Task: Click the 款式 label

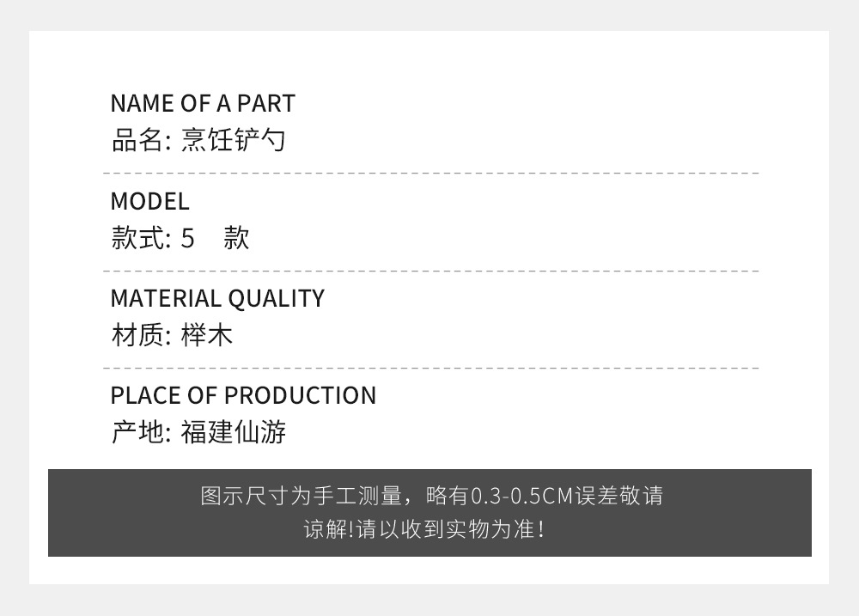Action: tap(137, 238)
